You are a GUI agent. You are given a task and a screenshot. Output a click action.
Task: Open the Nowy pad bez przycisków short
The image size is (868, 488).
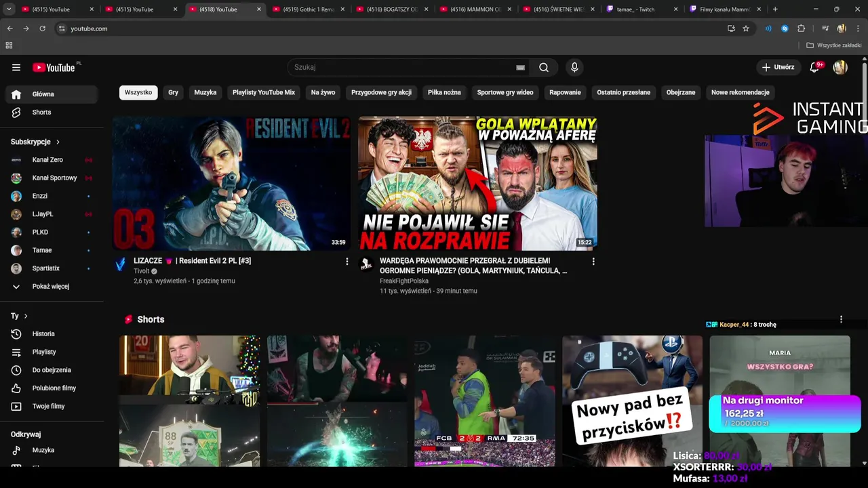(x=632, y=401)
